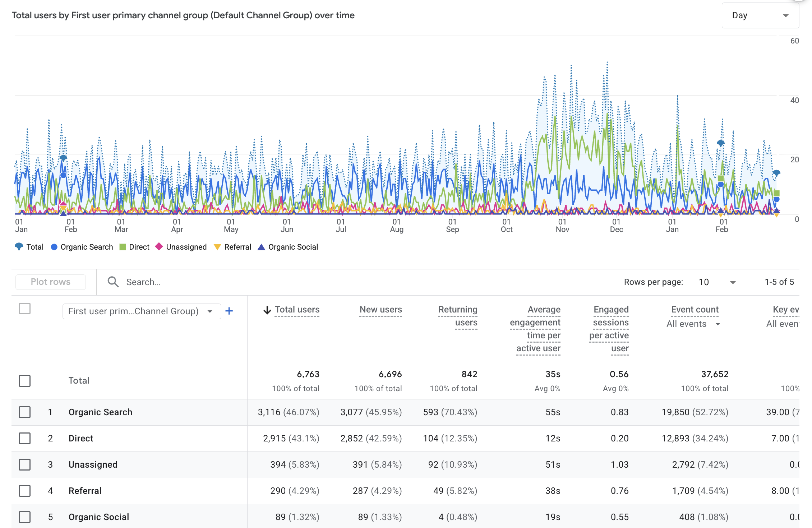Open First user primary channel group dimension dropdown
This screenshot has height=528, width=812.
click(142, 311)
